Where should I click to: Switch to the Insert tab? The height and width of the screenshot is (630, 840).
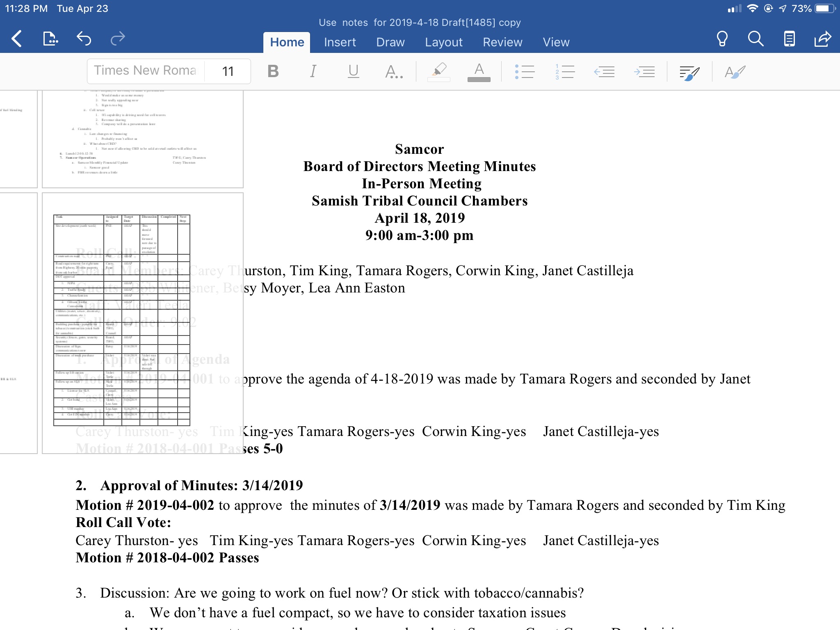pos(340,42)
